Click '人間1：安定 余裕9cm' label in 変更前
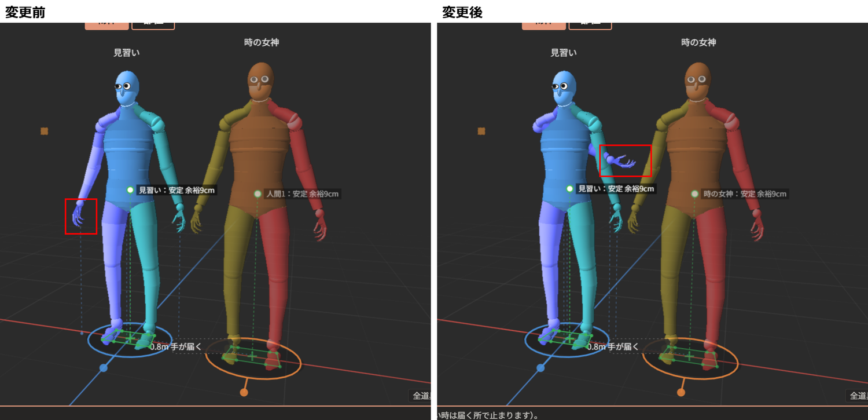Image resolution: width=868 pixels, height=420 pixels. click(301, 193)
